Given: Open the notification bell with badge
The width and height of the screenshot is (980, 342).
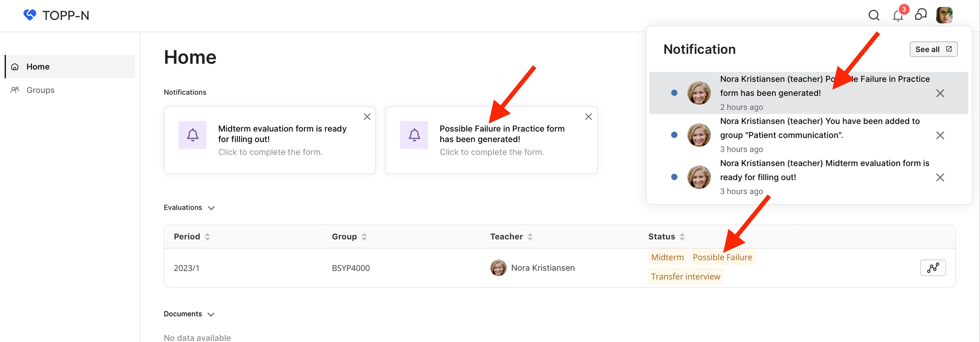Looking at the screenshot, I should tap(898, 16).
